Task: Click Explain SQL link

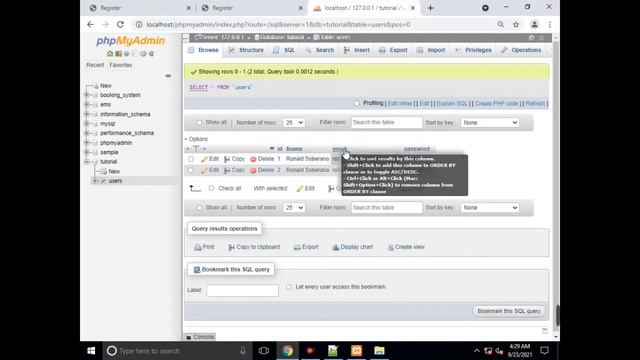Action: pyautogui.click(x=452, y=103)
